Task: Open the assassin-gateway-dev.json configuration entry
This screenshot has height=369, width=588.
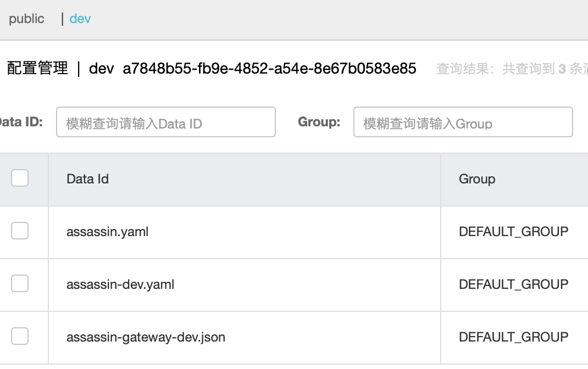Action: (x=145, y=337)
